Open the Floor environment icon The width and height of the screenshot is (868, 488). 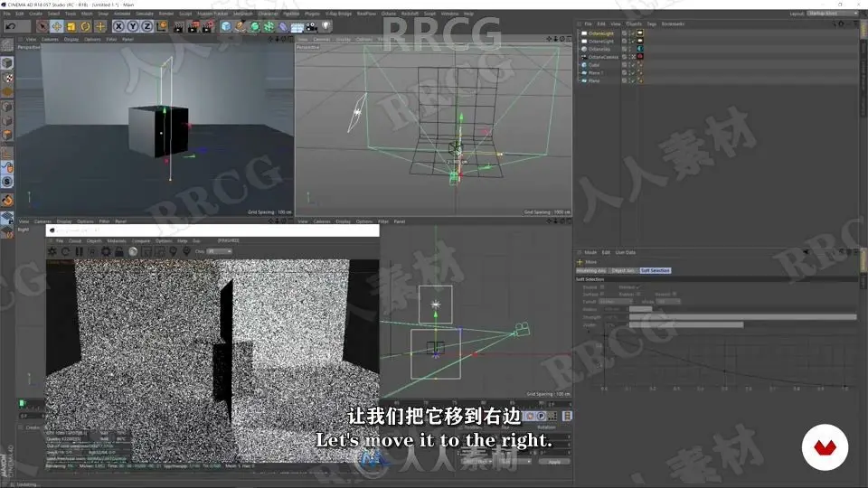(297, 26)
